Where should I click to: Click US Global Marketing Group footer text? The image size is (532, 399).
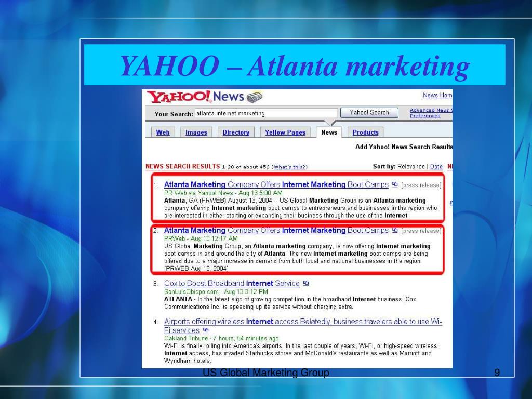point(265,373)
